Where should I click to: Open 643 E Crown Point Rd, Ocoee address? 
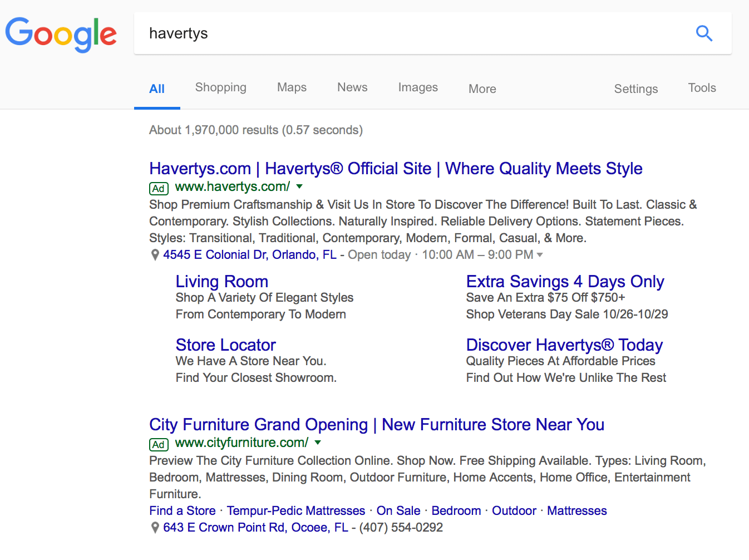pyautogui.click(x=255, y=528)
